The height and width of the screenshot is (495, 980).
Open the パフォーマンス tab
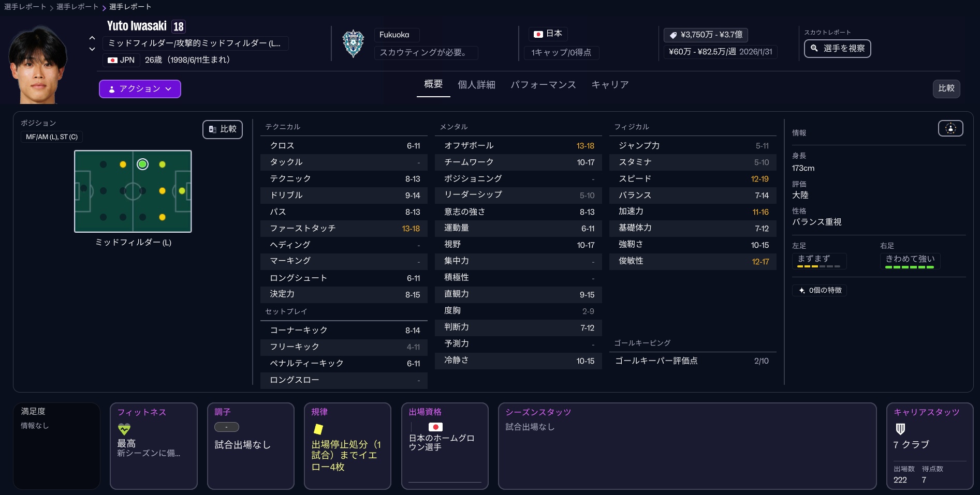pos(543,85)
